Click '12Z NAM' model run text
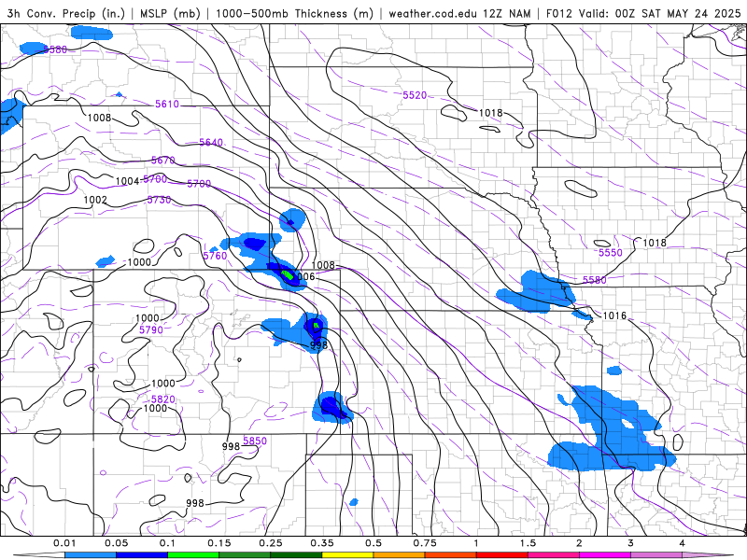Screen dimensions: 747x560 click(x=506, y=13)
